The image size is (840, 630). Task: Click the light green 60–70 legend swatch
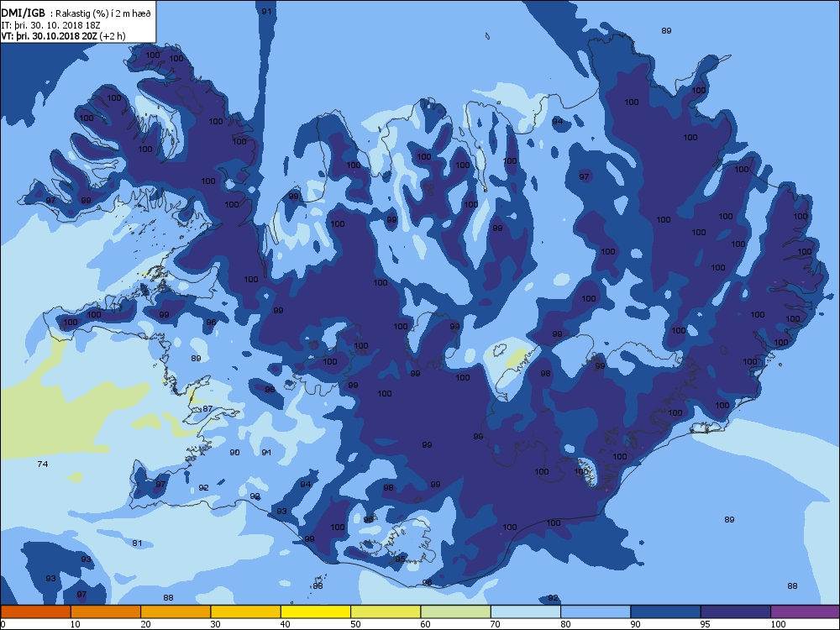456,612
